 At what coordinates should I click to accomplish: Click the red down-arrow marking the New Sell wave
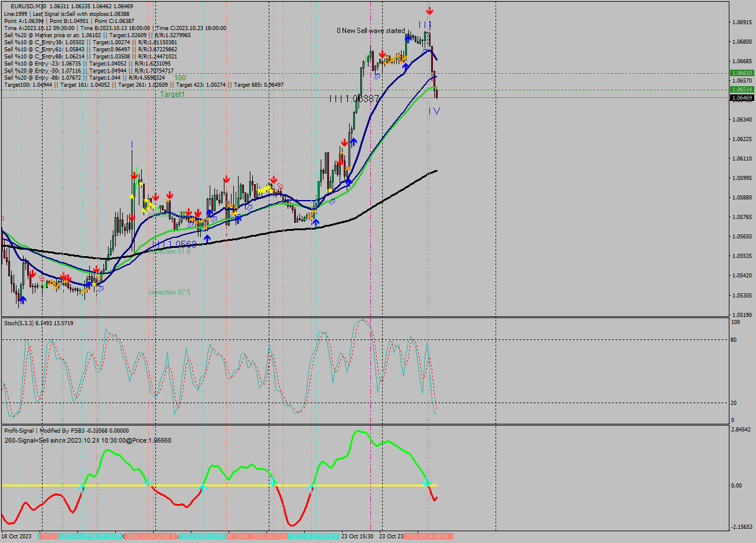[x=383, y=54]
